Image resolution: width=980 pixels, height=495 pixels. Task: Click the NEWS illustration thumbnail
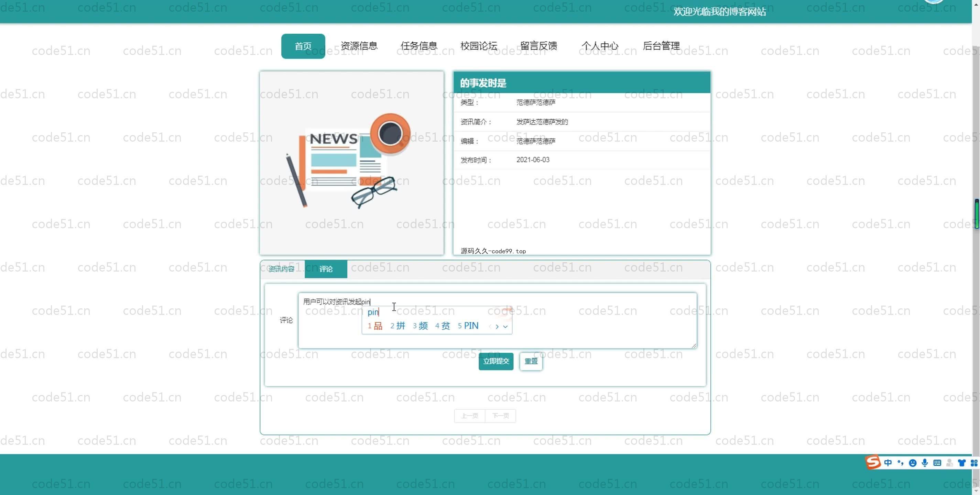pos(351,163)
